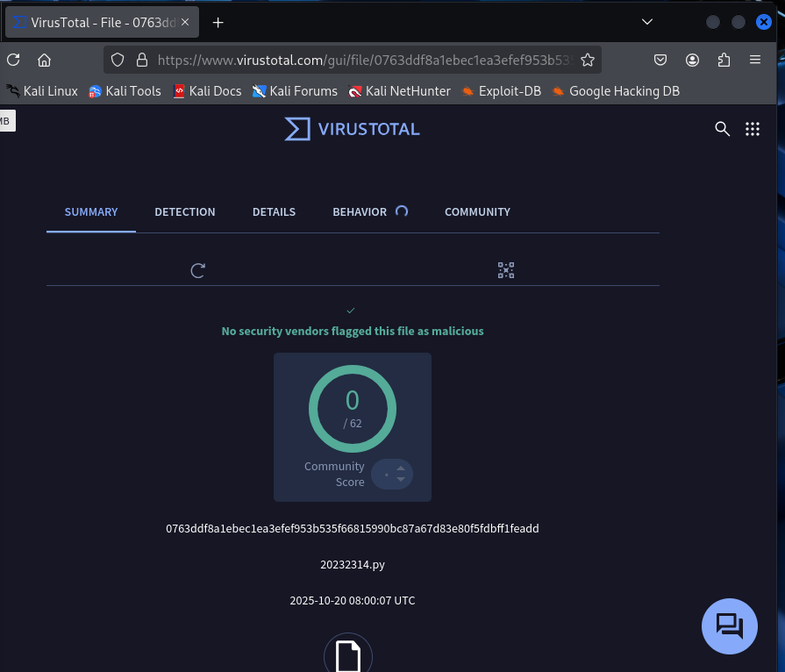The image size is (785, 672).
Task: Click the 0 / 62 detection score circle
Action: (x=353, y=409)
